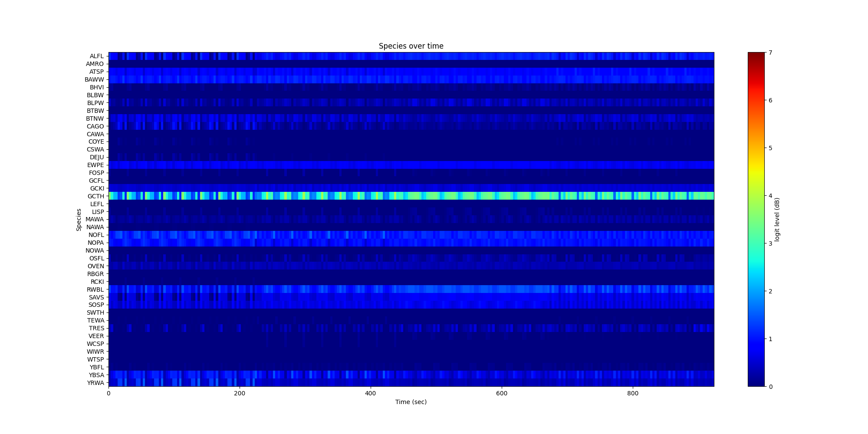Screen dimensions: 868x434
Task: Click the colorbar tick labeled 7
Action: pyautogui.click(x=770, y=53)
